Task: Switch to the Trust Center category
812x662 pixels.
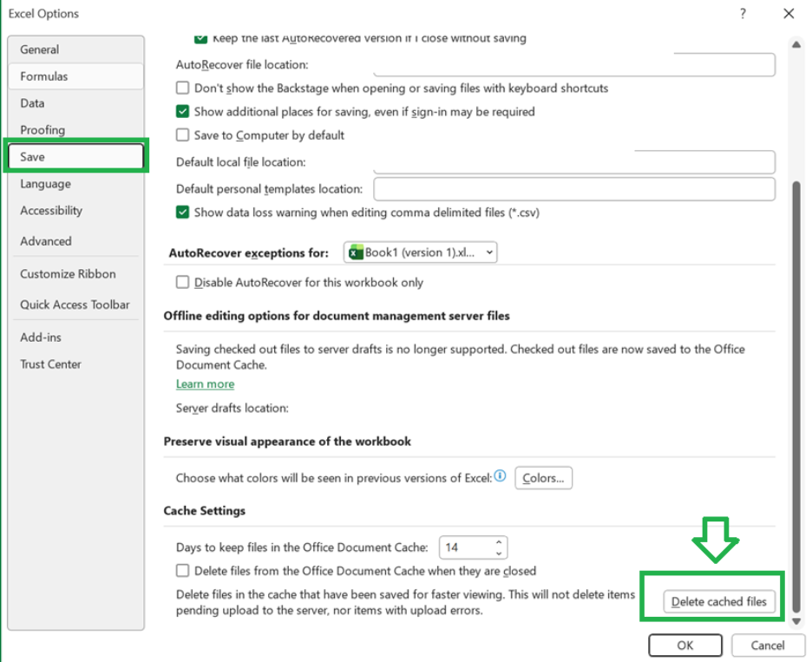Action: coord(50,364)
